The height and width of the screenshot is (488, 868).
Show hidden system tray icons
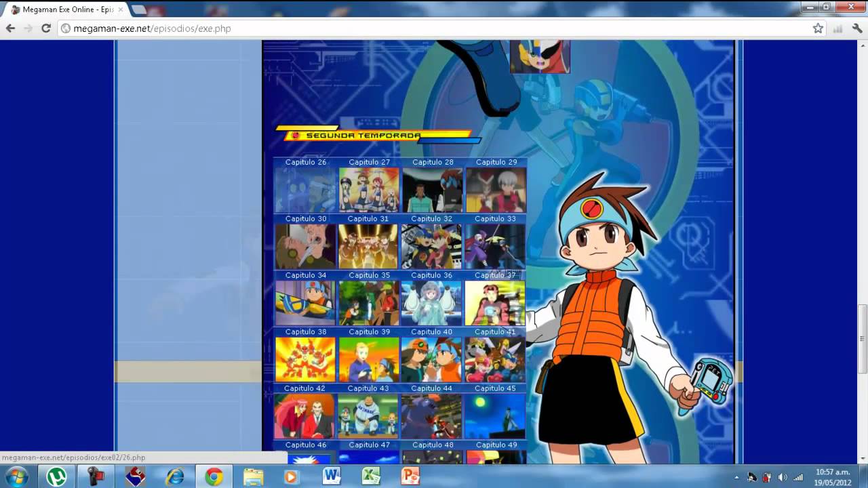[737, 477]
